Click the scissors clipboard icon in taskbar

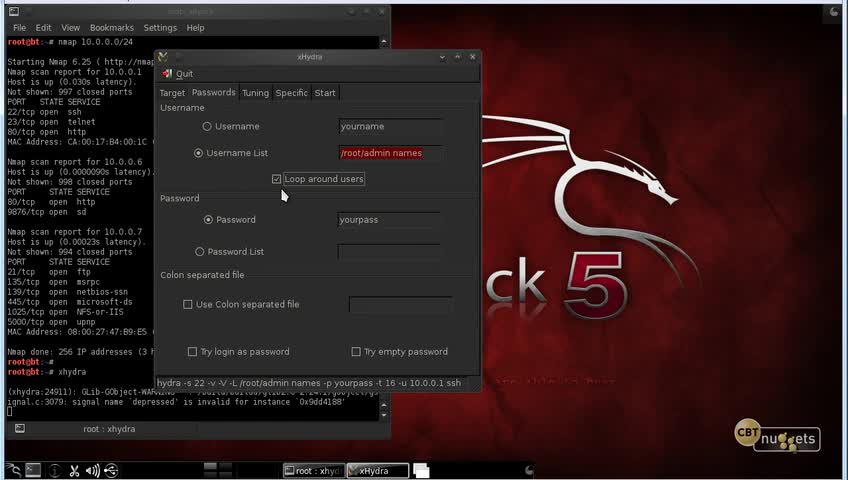coord(74,471)
